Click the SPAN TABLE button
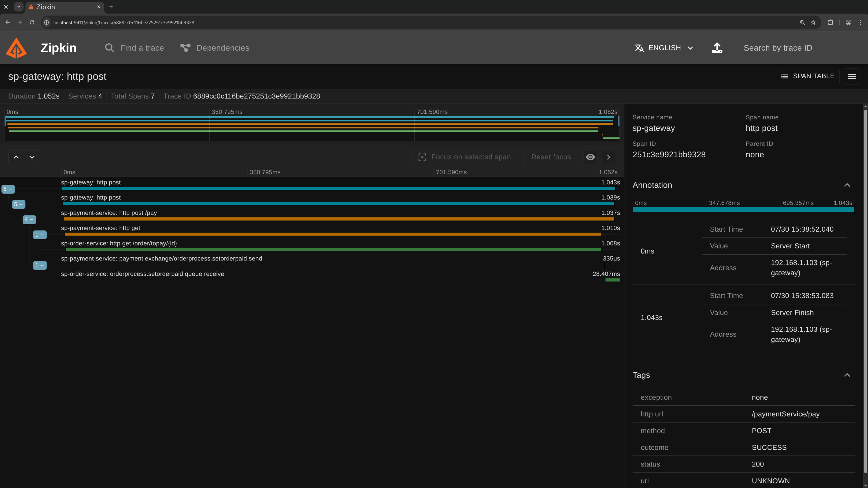This screenshot has height=488, width=868. (807, 76)
